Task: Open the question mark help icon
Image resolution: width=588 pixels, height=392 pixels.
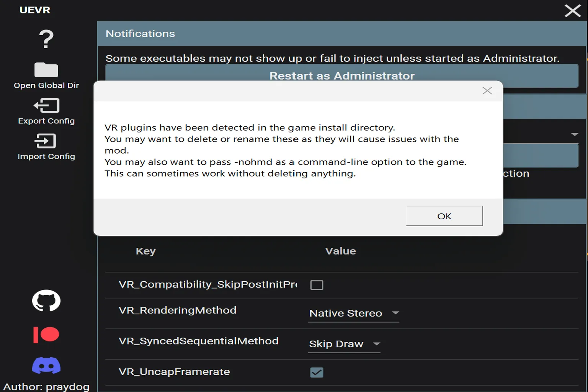Action: (x=46, y=39)
